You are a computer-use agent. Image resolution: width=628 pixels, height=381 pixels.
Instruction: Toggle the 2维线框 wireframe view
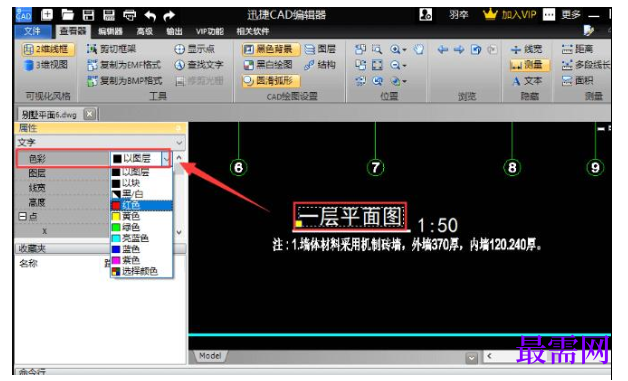[48, 49]
